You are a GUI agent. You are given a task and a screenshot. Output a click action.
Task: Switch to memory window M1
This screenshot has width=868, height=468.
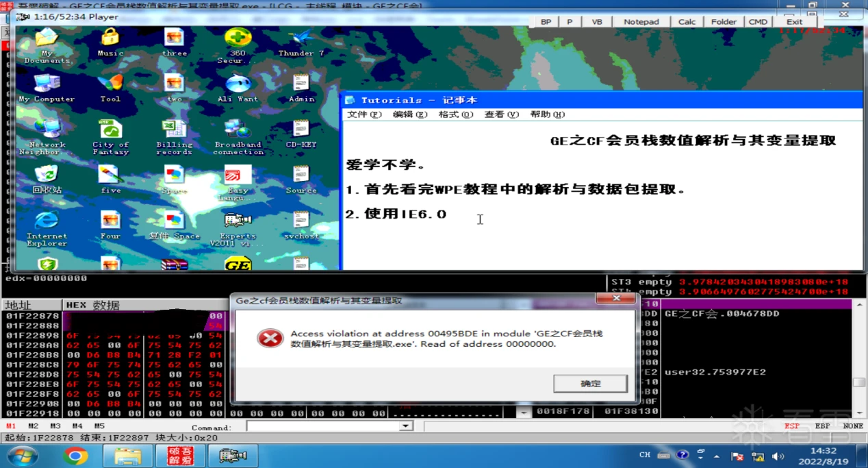point(11,426)
